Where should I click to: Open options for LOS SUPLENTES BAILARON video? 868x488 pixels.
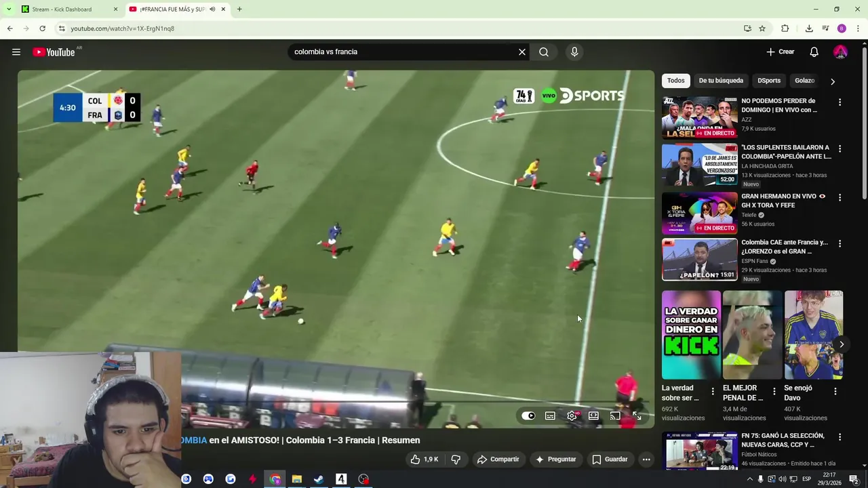click(x=840, y=149)
